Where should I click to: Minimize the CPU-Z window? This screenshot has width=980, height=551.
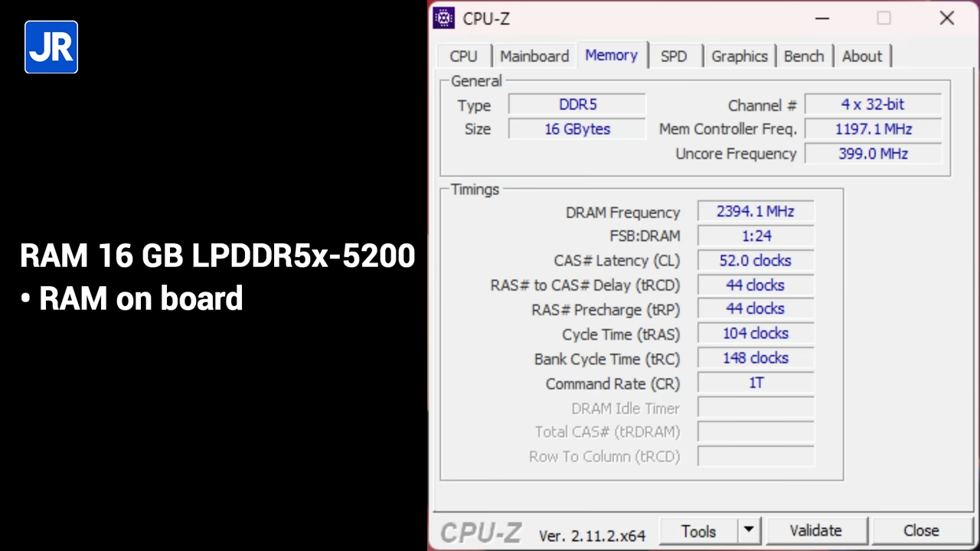pos(822,18)
